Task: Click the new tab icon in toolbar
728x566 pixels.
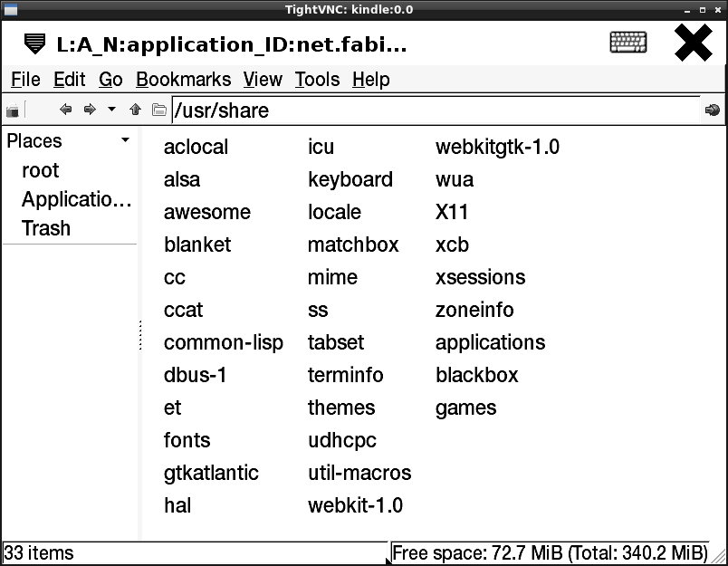Action: [13, 110]
